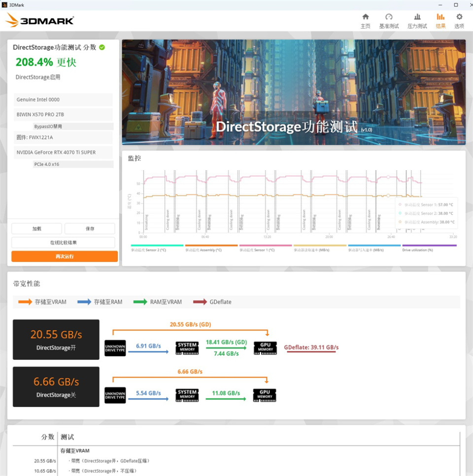
Task: Click the 11.08 GB/s value
Action: (226, 393)
